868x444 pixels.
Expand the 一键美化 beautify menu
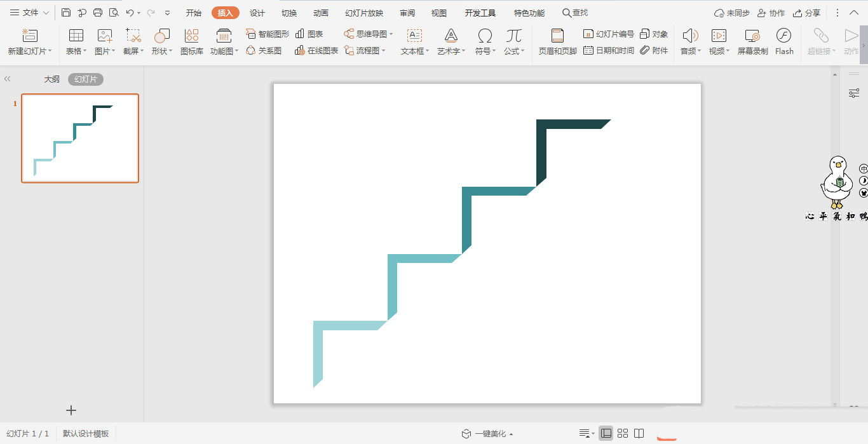487,434
